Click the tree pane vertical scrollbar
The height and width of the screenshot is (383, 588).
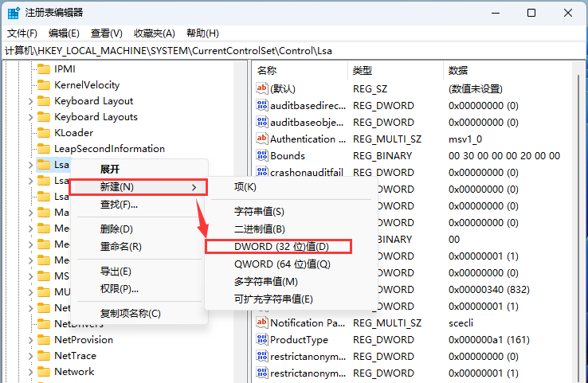pyautogui.click(x=240, y=222)
